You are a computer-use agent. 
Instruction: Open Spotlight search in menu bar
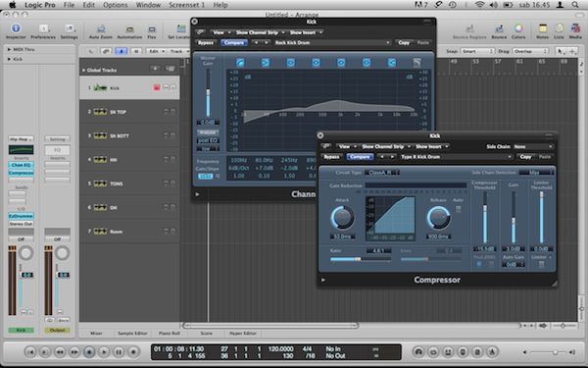coord(575,5)
